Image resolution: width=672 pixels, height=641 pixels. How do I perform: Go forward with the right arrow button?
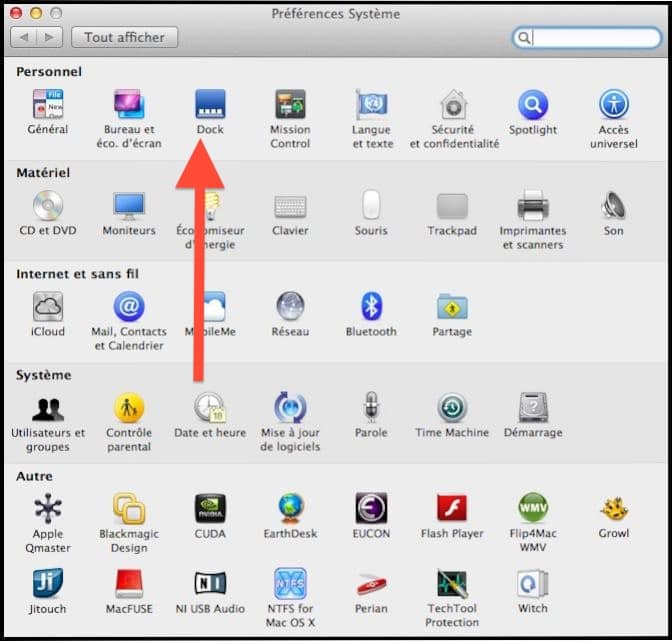pyautogui.click(x=50, y=37)
